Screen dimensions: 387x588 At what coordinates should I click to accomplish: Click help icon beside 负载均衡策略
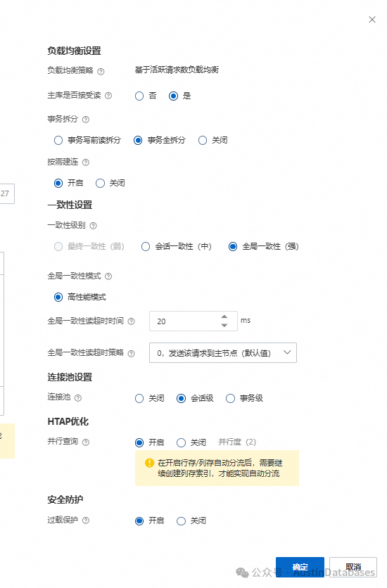(x=101, y=71)
